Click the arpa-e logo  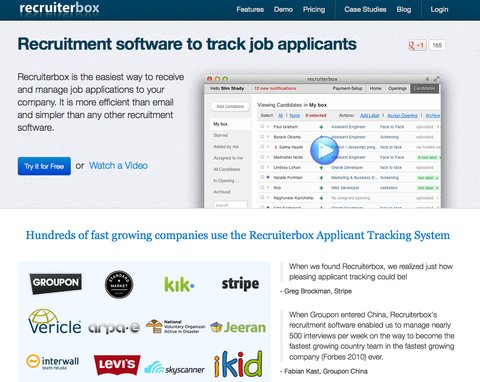[x=114, y=328]
